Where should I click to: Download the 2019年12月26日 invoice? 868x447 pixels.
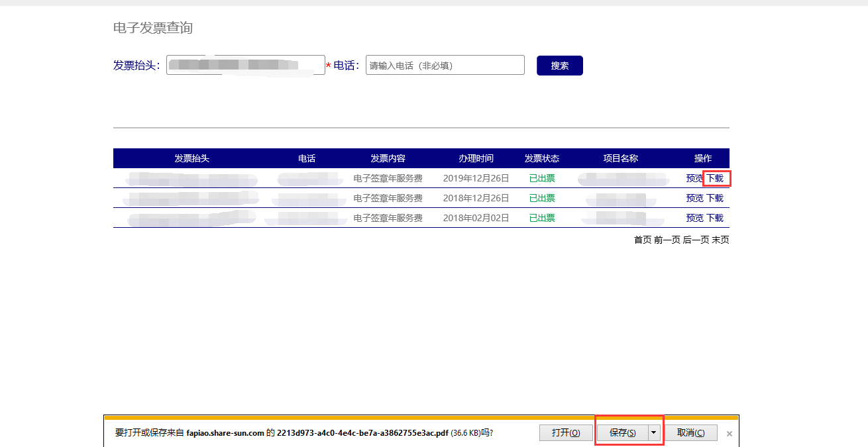pyautogui.click(x=716, y=178)
